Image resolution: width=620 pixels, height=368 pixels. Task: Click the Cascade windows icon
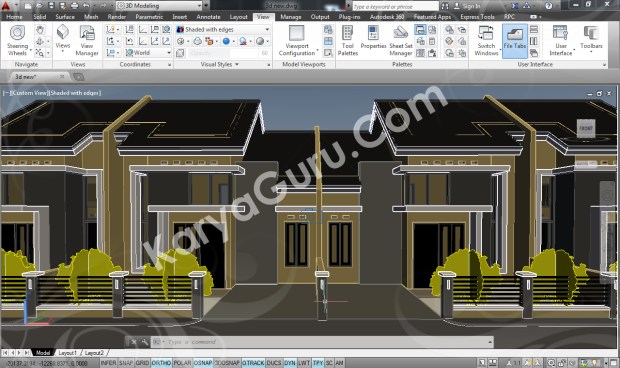tap(534, 53)
